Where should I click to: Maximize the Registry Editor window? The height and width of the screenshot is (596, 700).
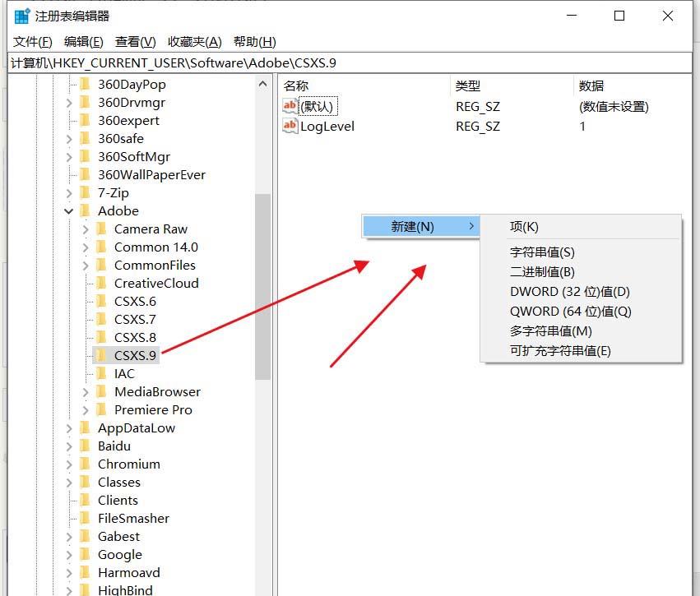click(619, 16)
